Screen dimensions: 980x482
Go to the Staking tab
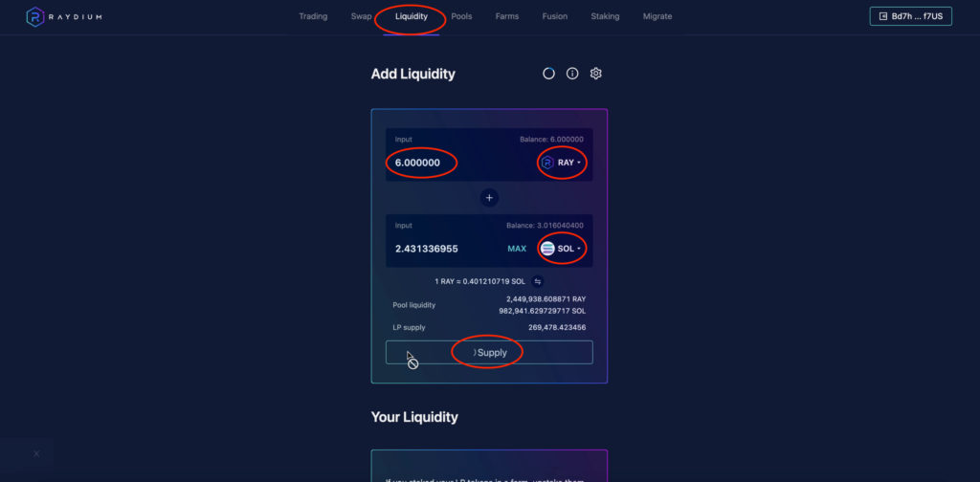tap(605, 16)
